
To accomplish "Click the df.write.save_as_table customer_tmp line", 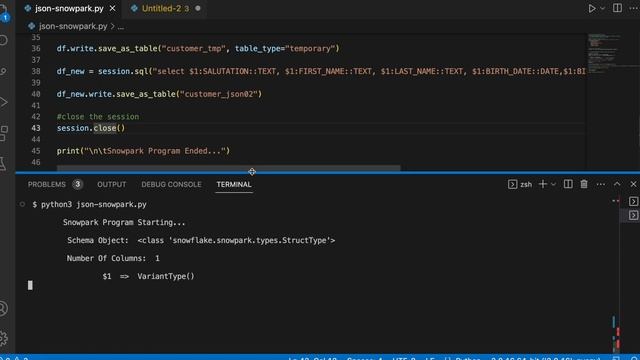I will coord(198,49).
